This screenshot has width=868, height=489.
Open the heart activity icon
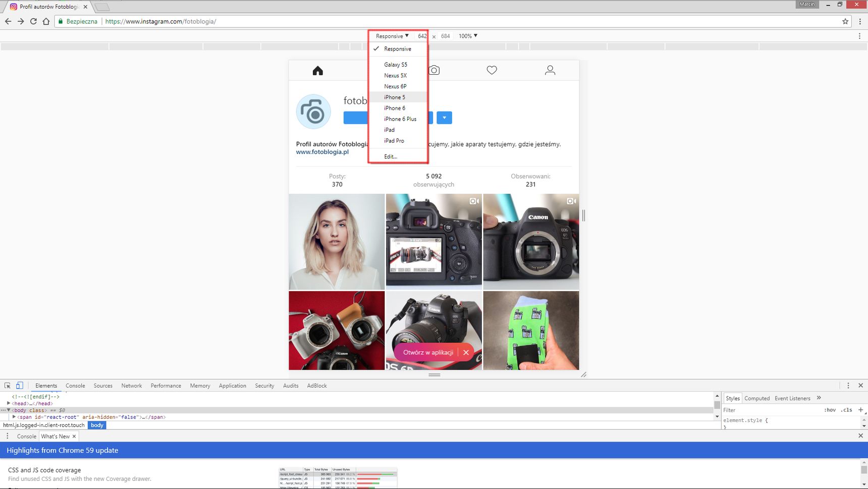tap(492, 70)
